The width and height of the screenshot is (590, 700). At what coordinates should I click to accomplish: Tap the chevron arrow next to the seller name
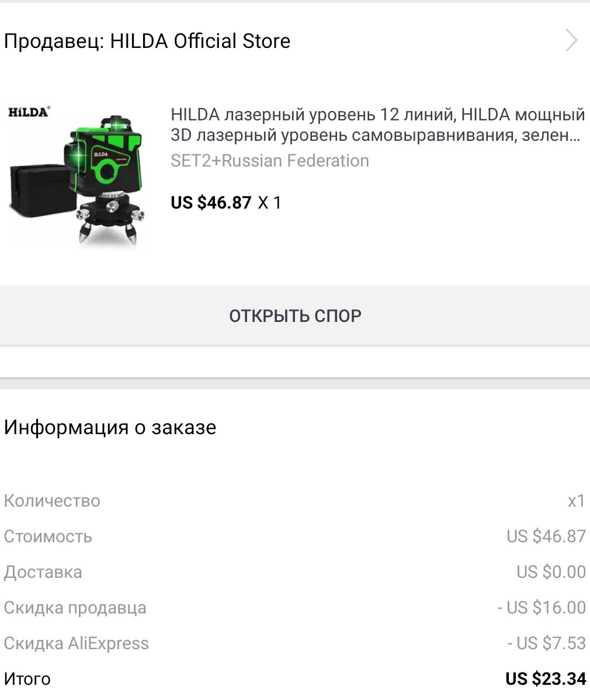pyautogui.click(x=571, y=41)
